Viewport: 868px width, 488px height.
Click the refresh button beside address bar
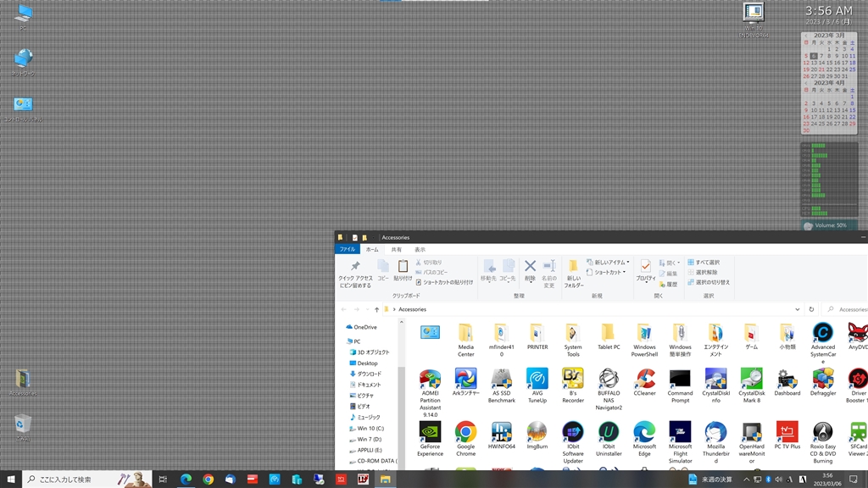(811, 309)
